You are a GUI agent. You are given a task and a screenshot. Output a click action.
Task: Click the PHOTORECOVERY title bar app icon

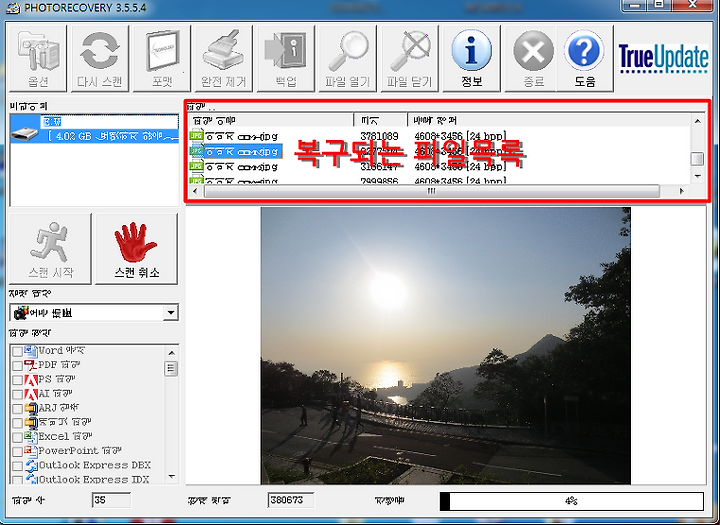(x=13, y=8)
